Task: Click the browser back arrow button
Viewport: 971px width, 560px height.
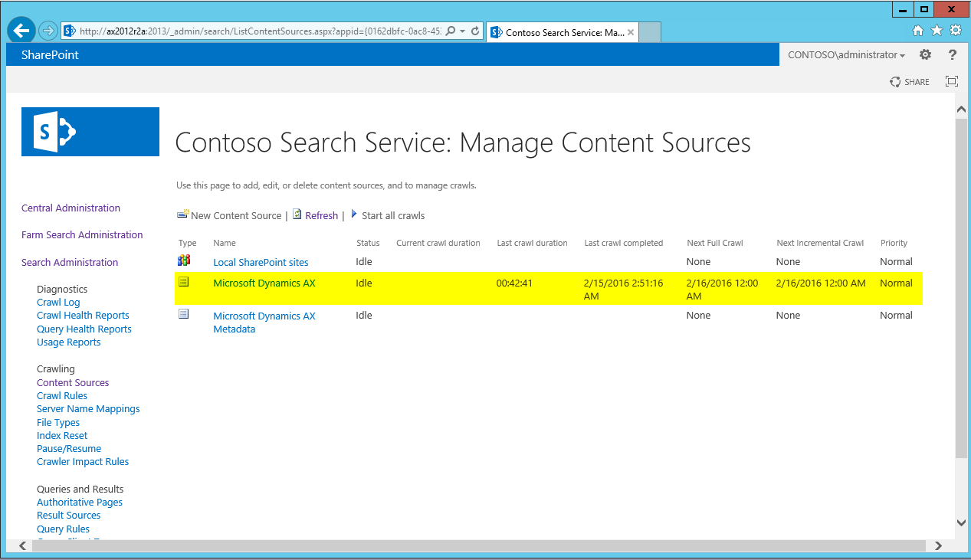Action: [x=21, y=31]
